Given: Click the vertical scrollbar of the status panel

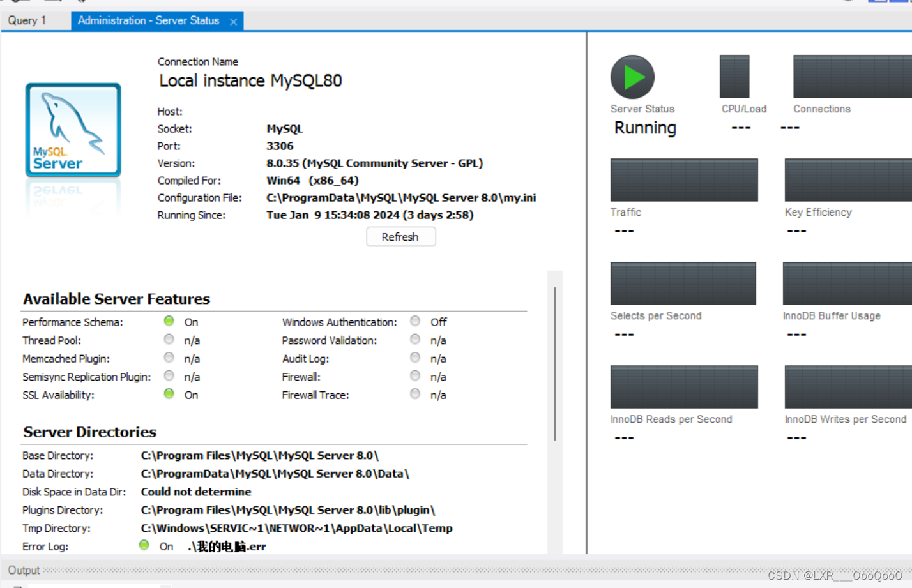Looking at the screenshot, I should coord(555,364).
